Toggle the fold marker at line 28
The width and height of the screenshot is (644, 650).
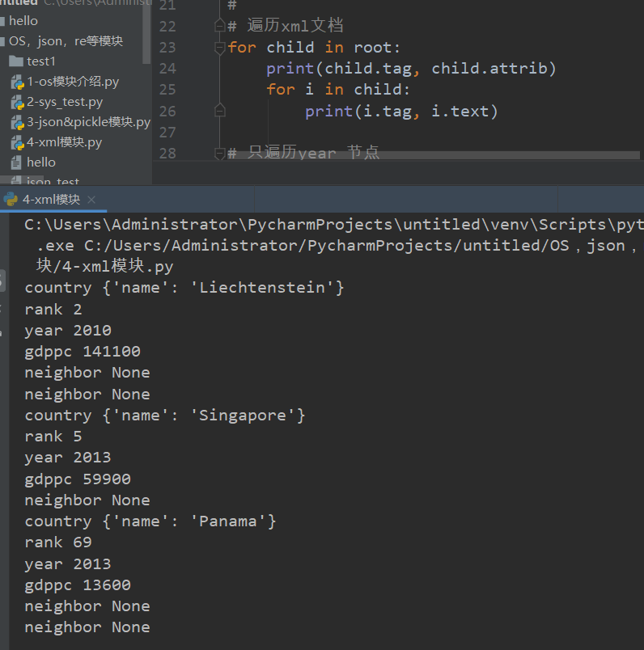click(219, 154)
